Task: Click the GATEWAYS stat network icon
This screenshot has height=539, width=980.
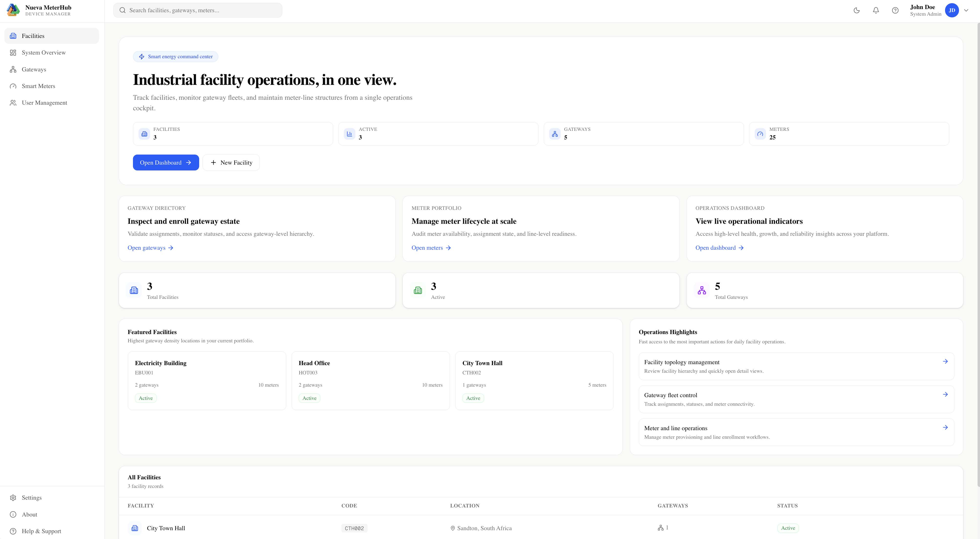Action: pyautogui.click(x=555, y=134)
